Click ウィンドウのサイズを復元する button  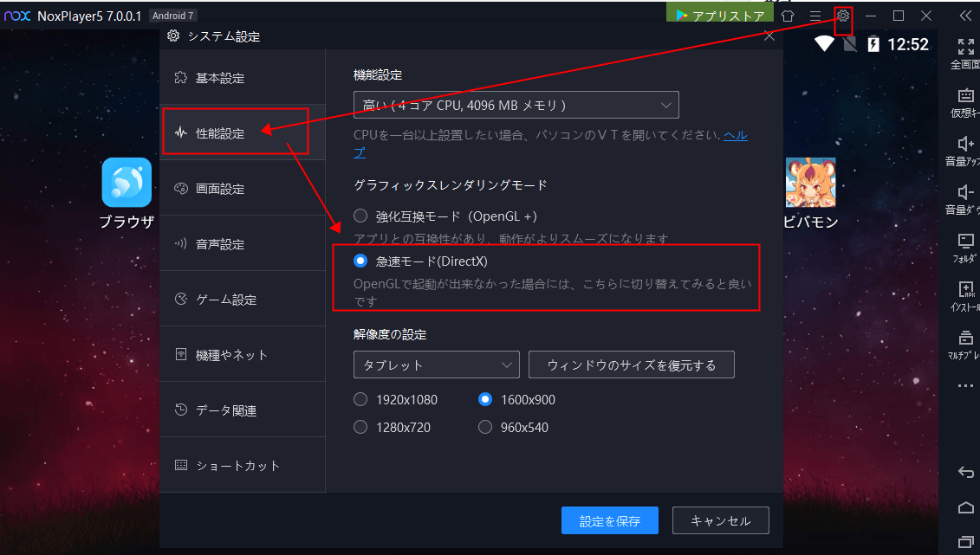(x=632, y=365)
